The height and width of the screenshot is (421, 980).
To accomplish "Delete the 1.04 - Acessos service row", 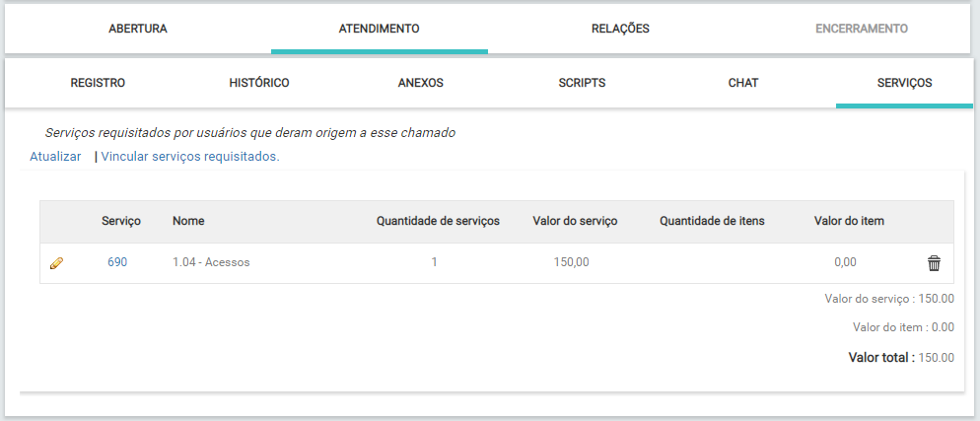I will (x=934, y=263).
